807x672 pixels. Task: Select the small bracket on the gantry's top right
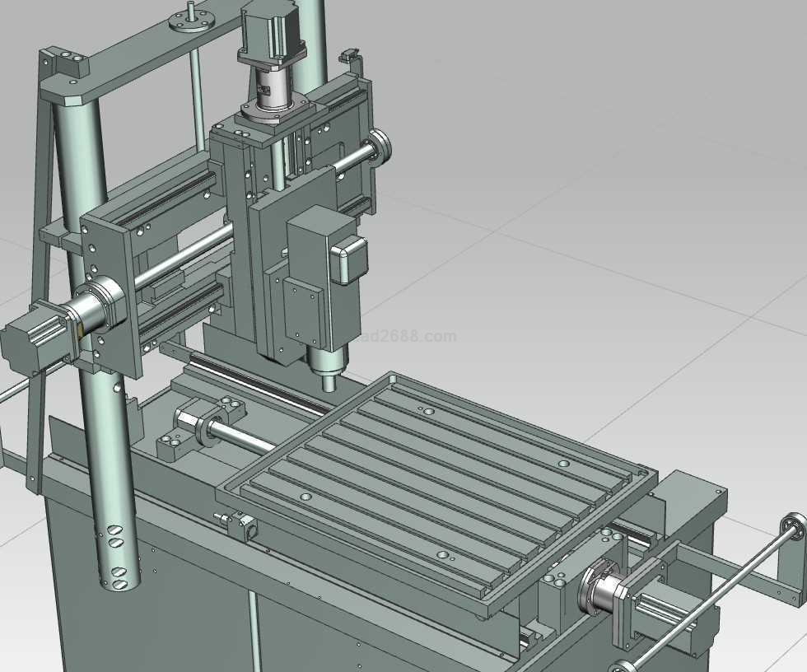352,54
